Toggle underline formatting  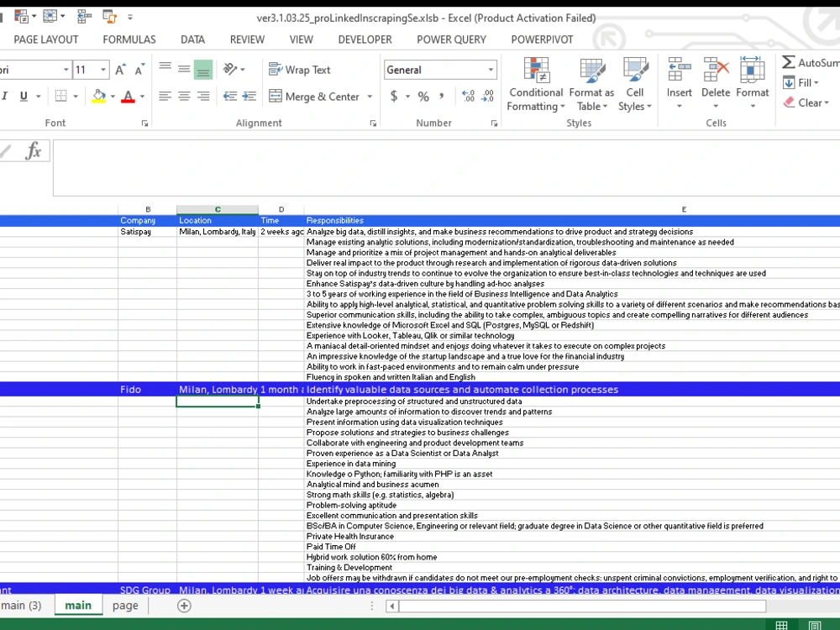24,96
